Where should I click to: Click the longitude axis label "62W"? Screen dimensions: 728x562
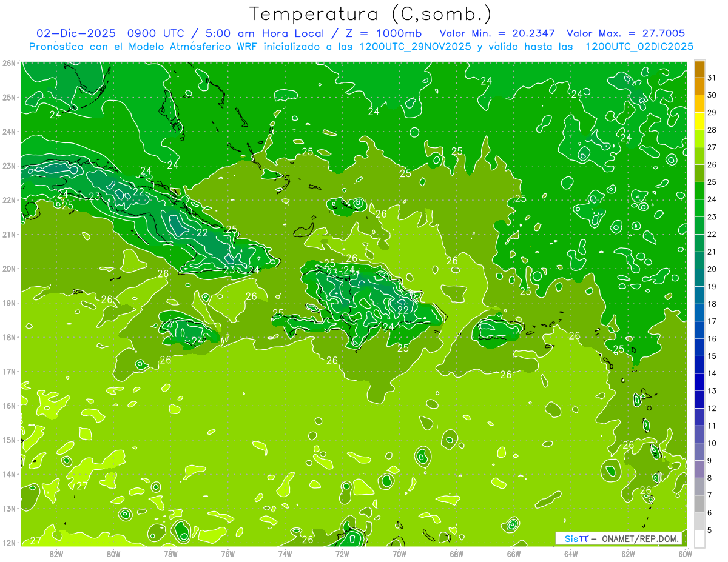coord(628,554)
